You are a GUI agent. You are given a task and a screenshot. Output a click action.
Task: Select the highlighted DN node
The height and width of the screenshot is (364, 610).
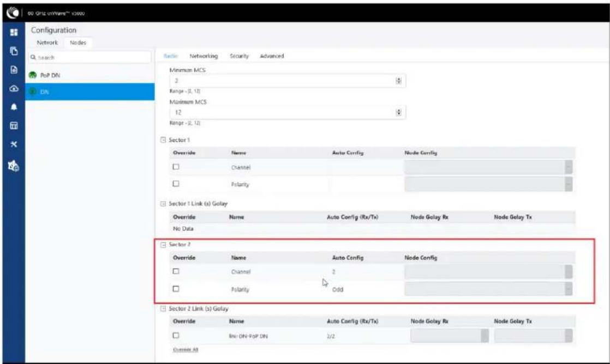90,92
